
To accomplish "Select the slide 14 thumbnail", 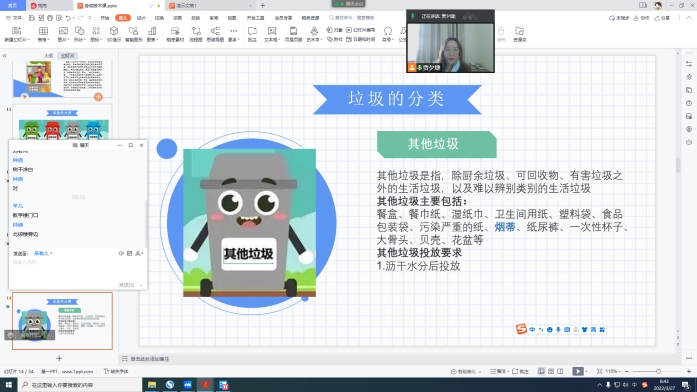I will [x=62, y=320].
